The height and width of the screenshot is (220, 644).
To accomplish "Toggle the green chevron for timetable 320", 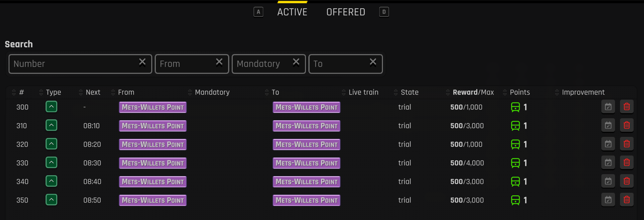I will click(x=52, y=144).
